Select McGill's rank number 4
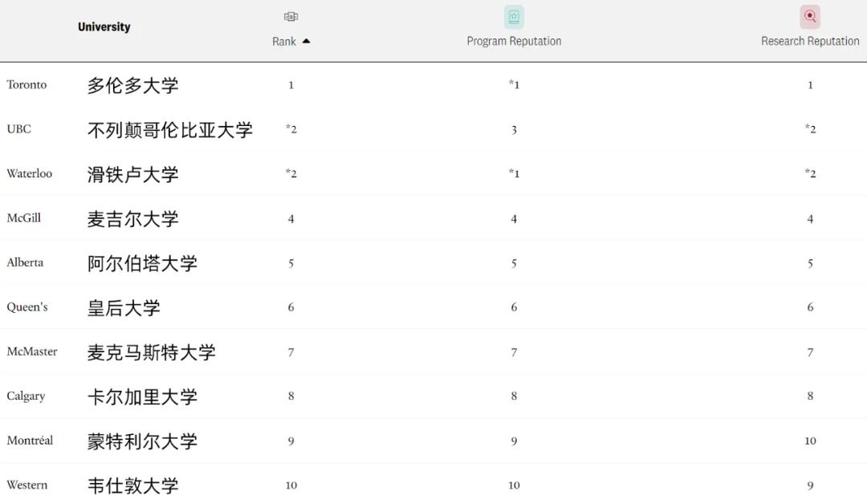Image resolution: width=867 pixels, height=504 pixels. click(290, 218)
